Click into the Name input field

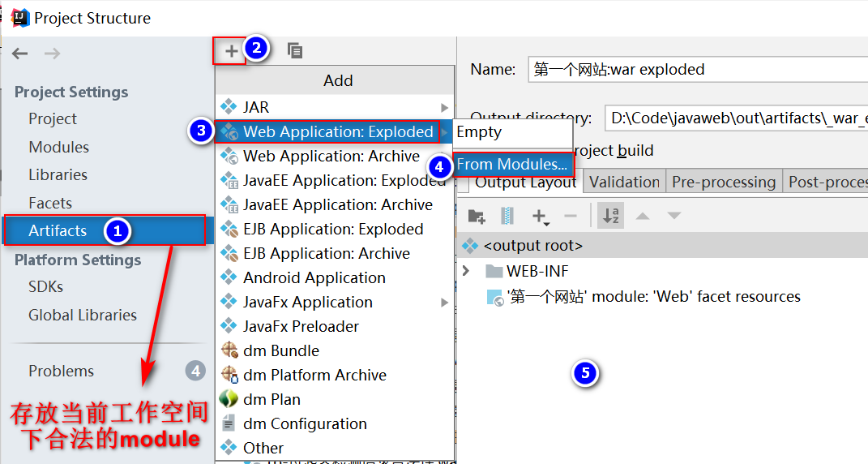(x=698, y=69)
